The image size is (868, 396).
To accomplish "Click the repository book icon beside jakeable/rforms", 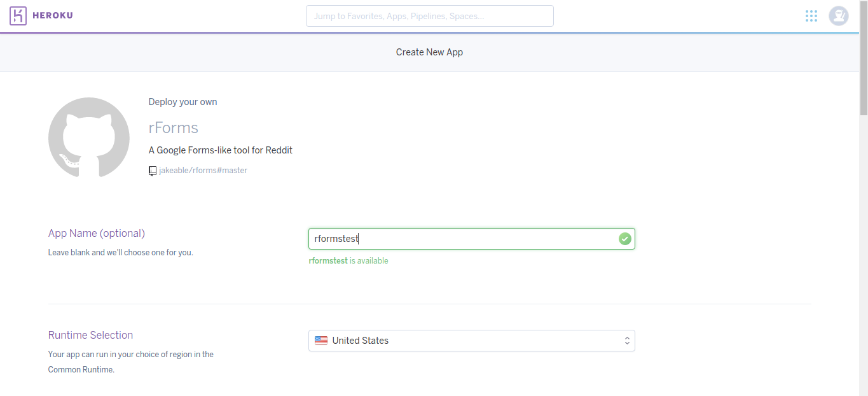I will [x=152, y=171].
